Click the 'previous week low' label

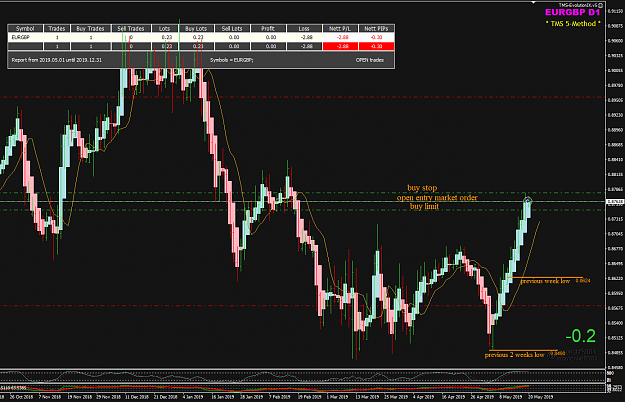pos(545,281)
